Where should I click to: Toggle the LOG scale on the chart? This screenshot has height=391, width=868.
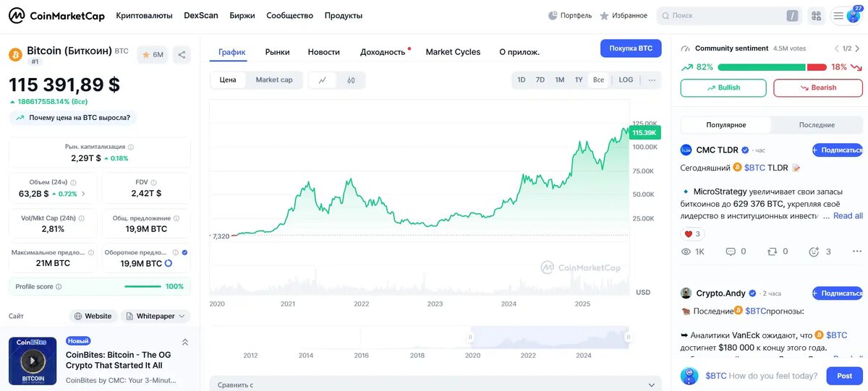[626, 80]
